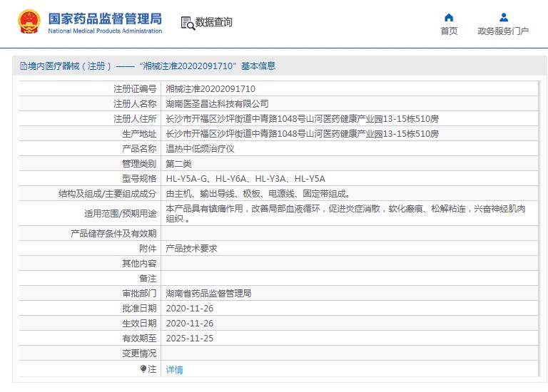The image size is (548, 392).
Task: Click the management category 第二类 value
Action: [x=178, y=164]
